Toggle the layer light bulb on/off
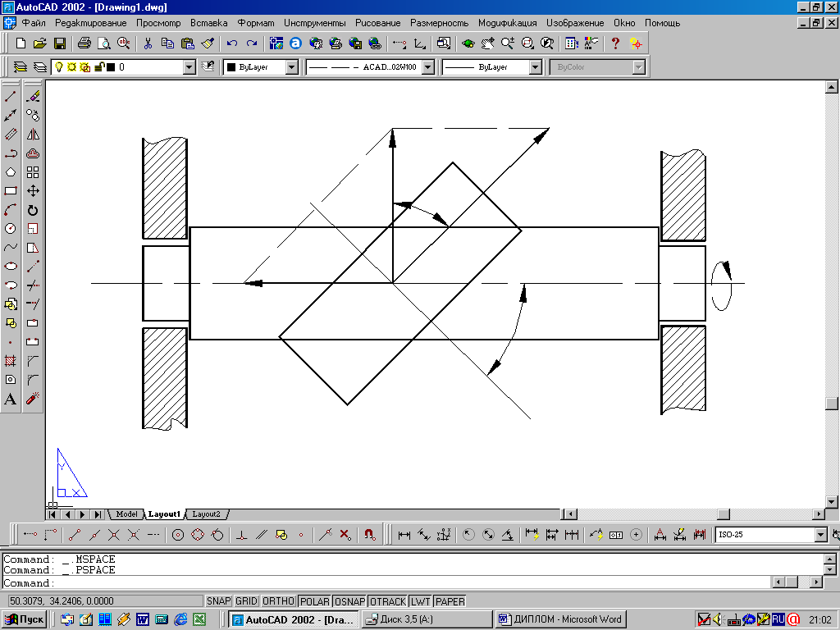 59,67
